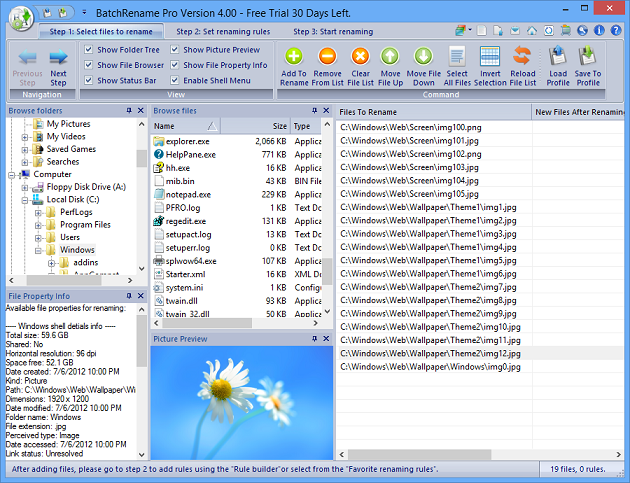Click the Remove From List orange minus icon

coord(327,57)
